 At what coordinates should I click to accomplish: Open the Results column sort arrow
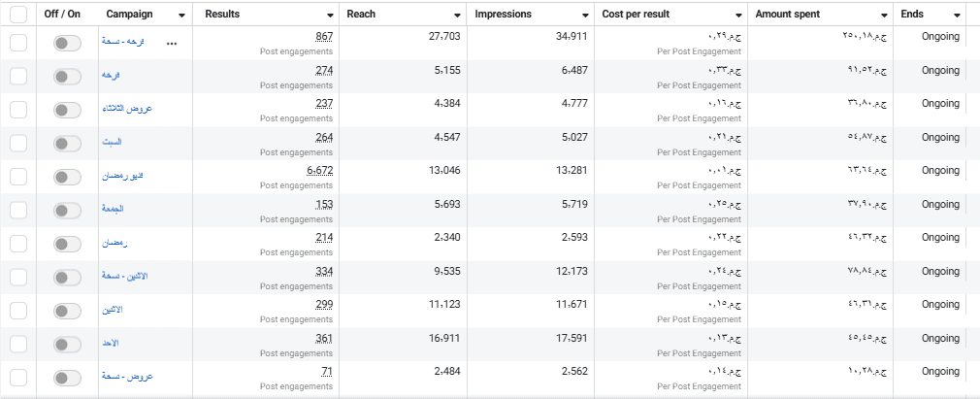[x=330, y=15]
